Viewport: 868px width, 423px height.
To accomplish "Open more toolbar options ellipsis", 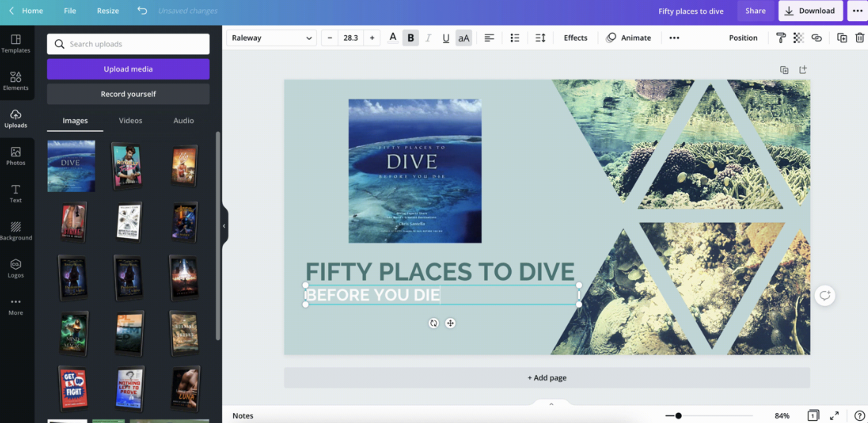I will point(674,38).
